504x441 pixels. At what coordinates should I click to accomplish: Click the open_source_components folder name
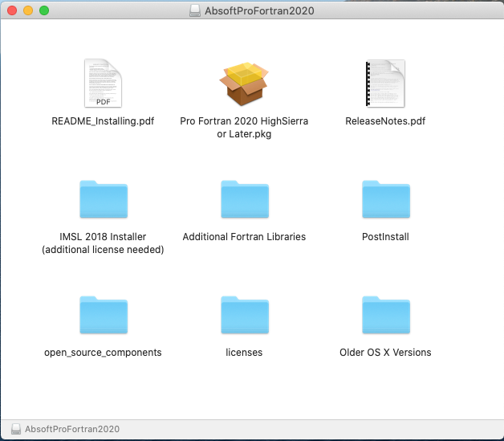click(103, 353)
